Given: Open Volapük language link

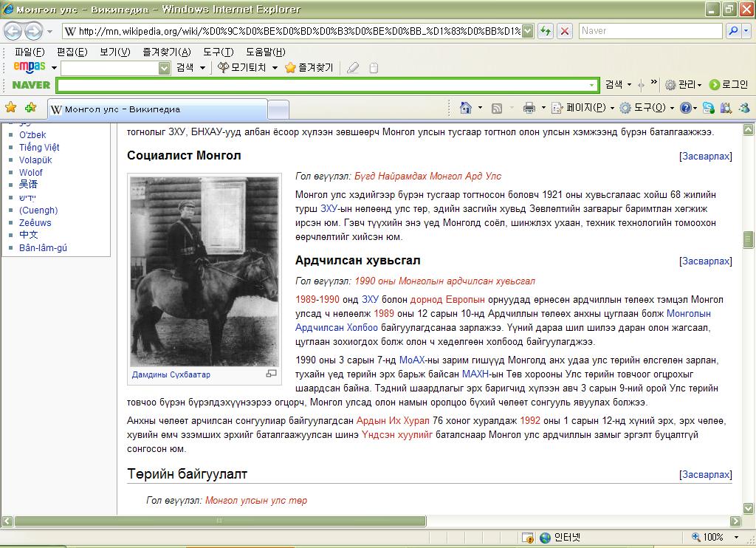Looking at the screenshot, I should tap(35, 160).
